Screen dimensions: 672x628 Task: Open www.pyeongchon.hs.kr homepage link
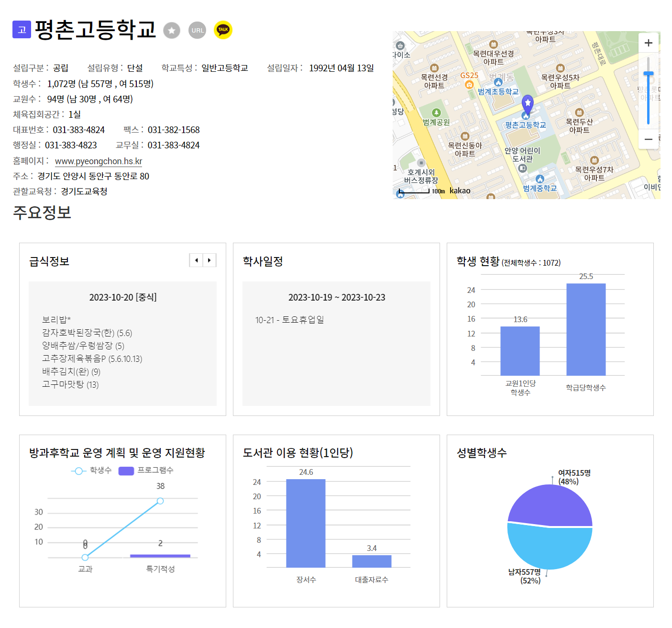point(99,161)
